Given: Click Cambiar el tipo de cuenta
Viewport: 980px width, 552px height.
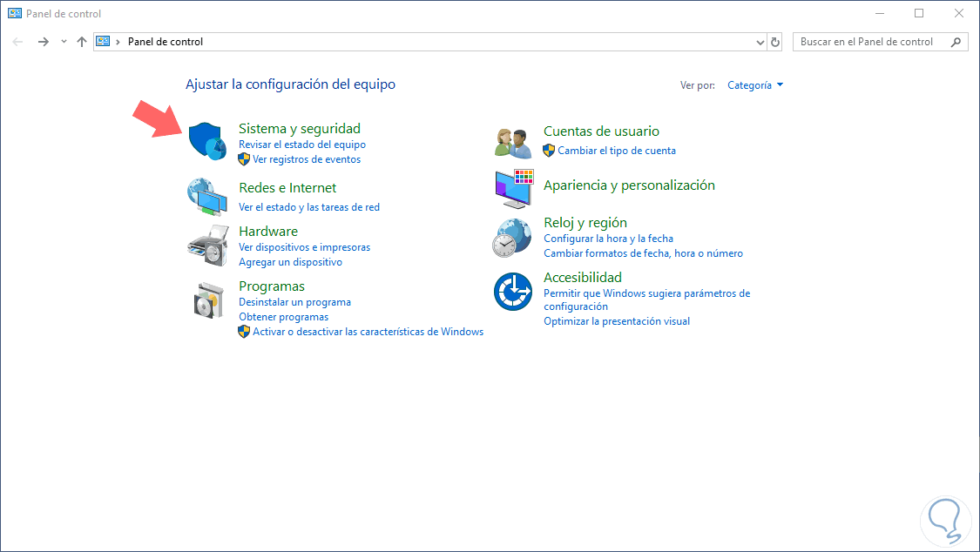Looking at the screenshot, I should tap(616, 151).
